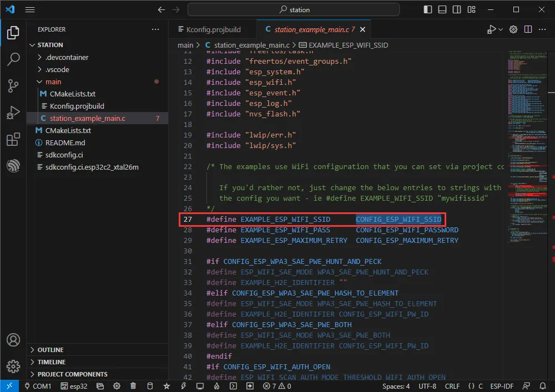Open Search view in activity bar
This screenshot has height=392, width=555.
13,59
